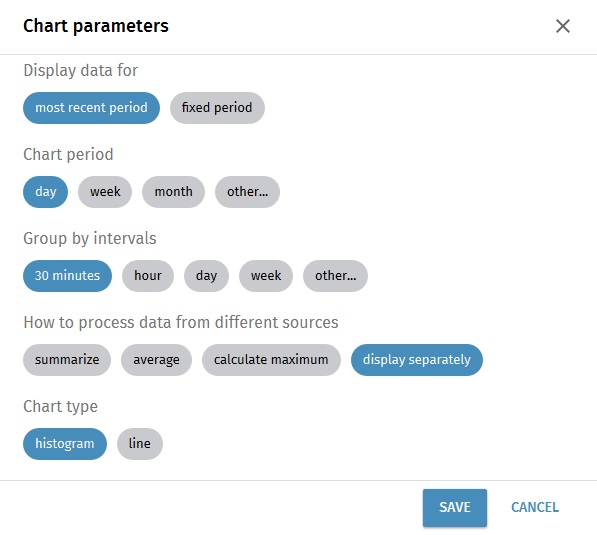The height and width of the screenshot is (535, 597).
Task: Set chart period to day
Action: 46,192
